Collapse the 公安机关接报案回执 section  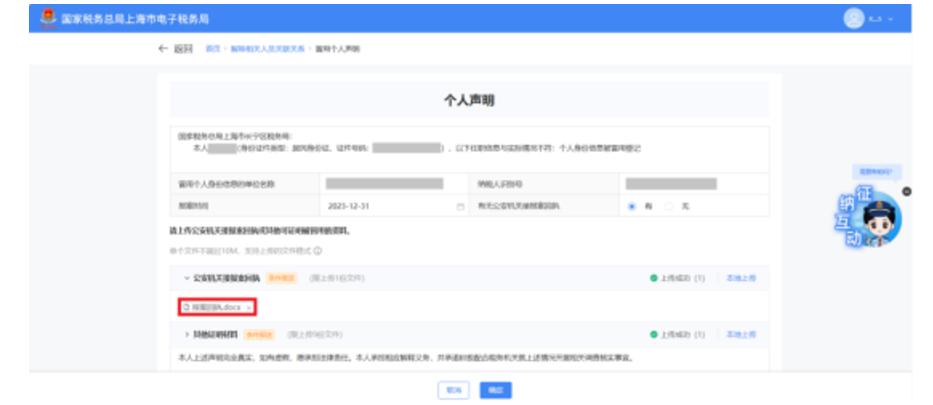(x=186, y=277)
